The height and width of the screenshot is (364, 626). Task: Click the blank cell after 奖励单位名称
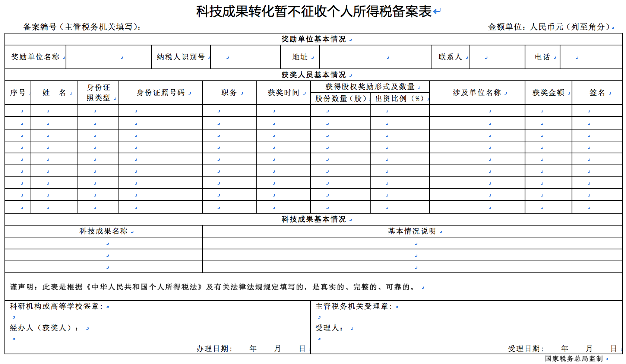[x=109, y=57]
